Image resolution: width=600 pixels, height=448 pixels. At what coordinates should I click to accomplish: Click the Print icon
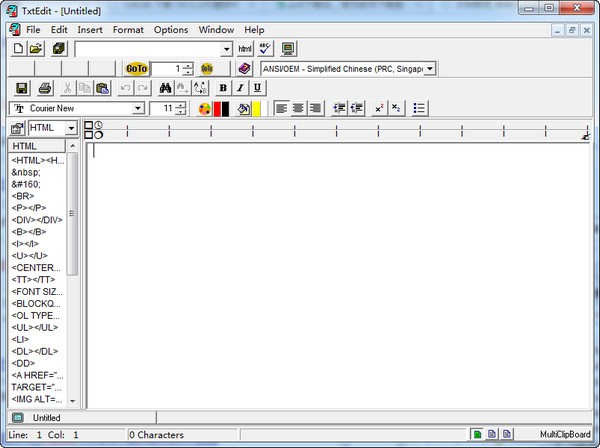(x=45, y=88)
